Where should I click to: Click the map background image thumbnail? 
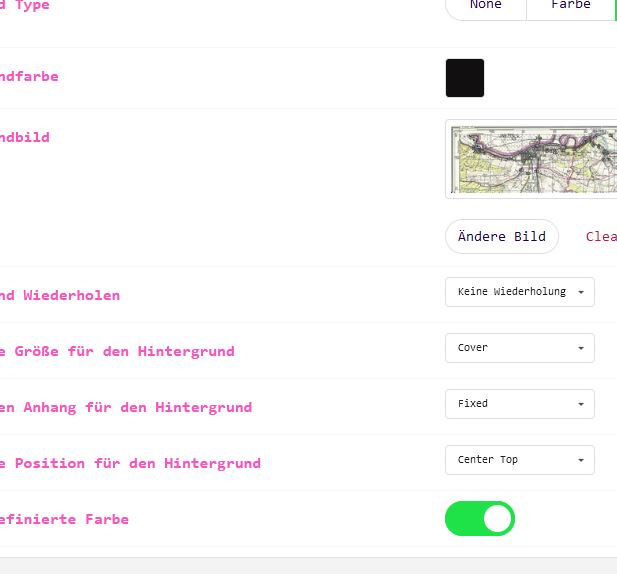tap(531, 159)
